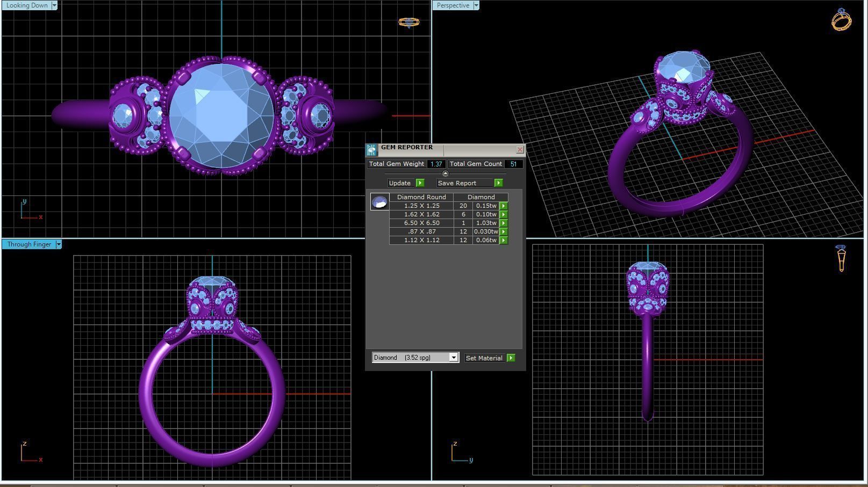The width and height of the screenshot is (868, 487).
Task: Click the GEM REPORTER title bar text
Action: click(x=407, y=147)
